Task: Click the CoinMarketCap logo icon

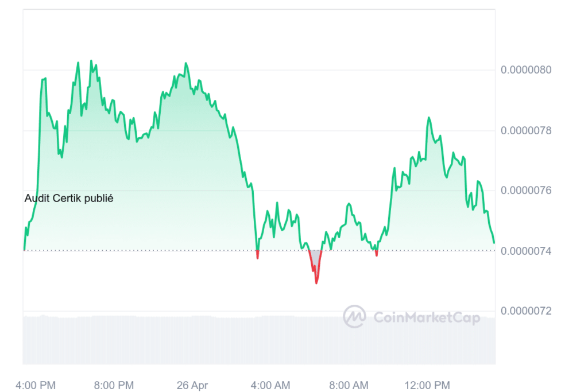Action: click(x=354, y=316)
